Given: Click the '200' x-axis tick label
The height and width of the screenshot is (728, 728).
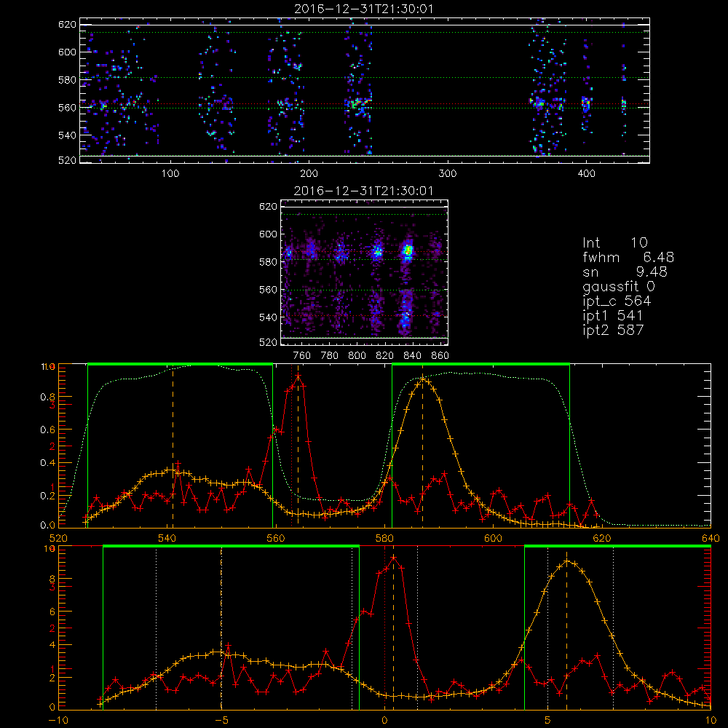Looking at the screenshot, I should (x=309, y=174).
